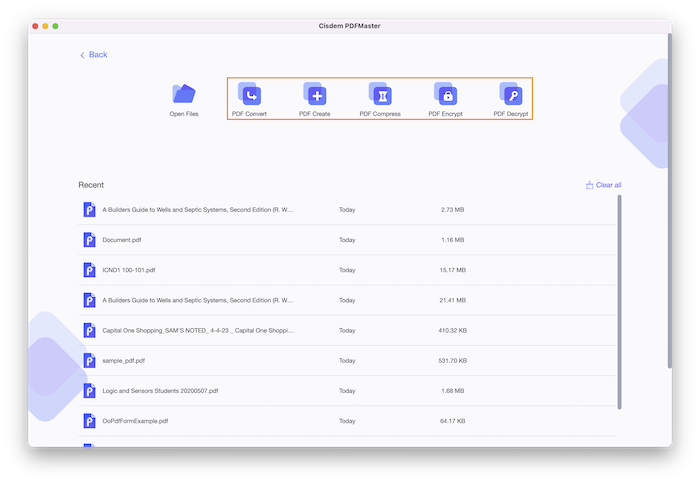
Task: Click the trash icon beside Clear all
Action: tap(589, 185)
